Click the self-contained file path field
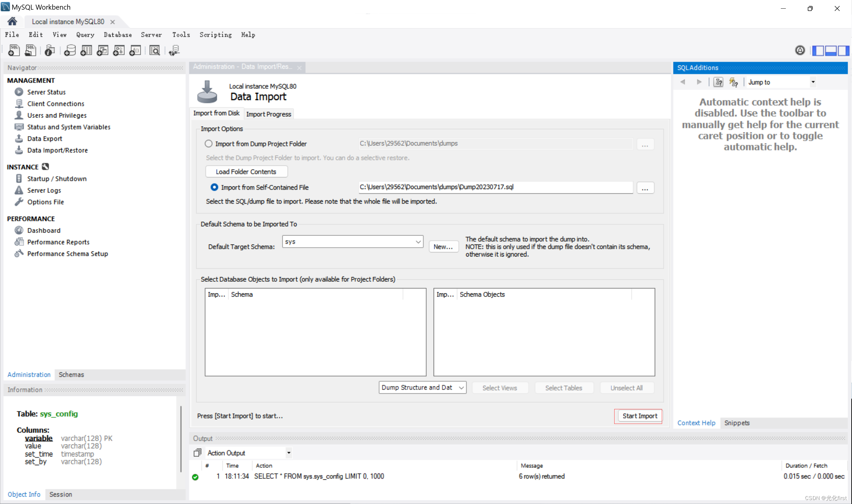This screenshot has height=504, width=852. 495,187
